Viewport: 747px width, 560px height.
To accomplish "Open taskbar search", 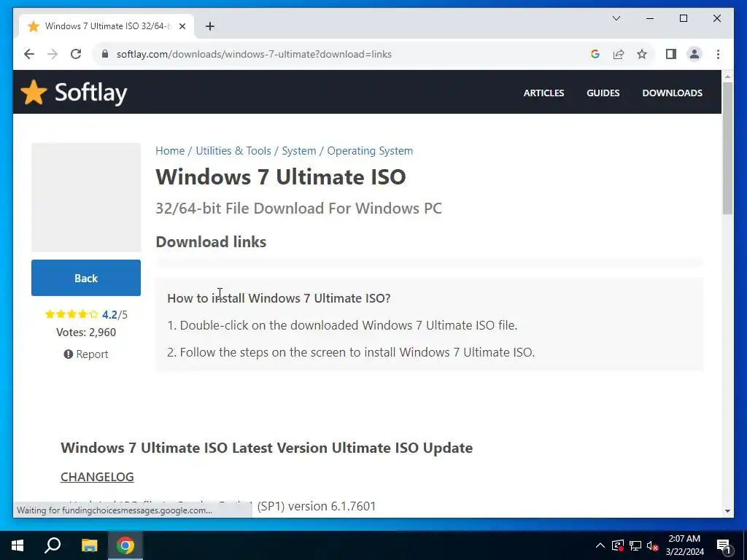I will 53,545.
